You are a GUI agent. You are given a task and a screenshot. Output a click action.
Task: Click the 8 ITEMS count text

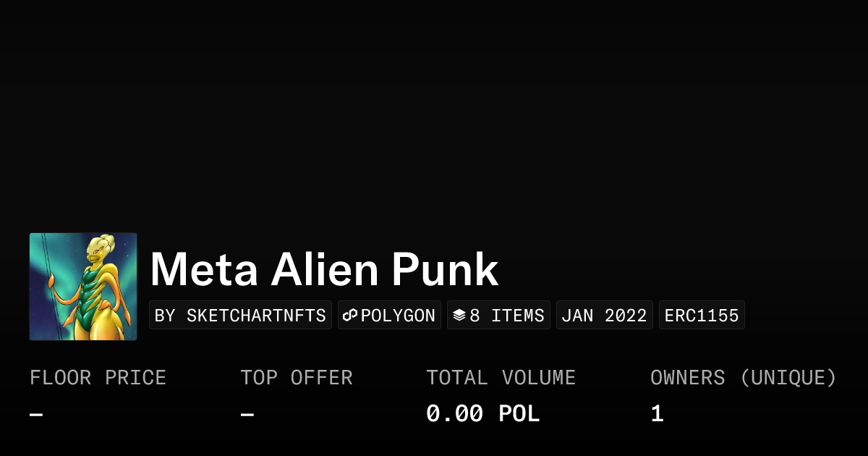[507, 316]
